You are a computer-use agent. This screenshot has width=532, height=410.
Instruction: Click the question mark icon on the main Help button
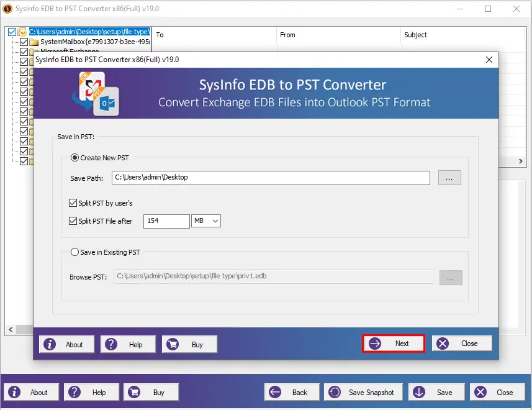point(74,392)
